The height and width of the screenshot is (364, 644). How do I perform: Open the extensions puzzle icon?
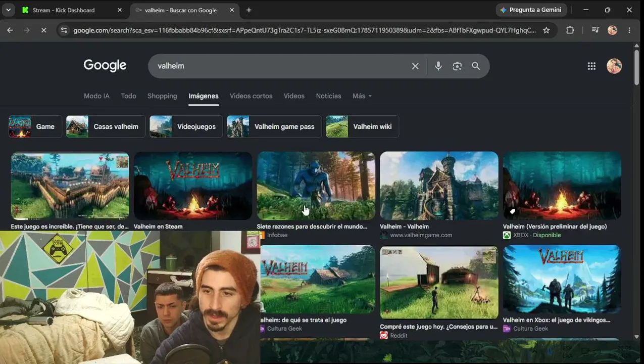tap(570, 30)
